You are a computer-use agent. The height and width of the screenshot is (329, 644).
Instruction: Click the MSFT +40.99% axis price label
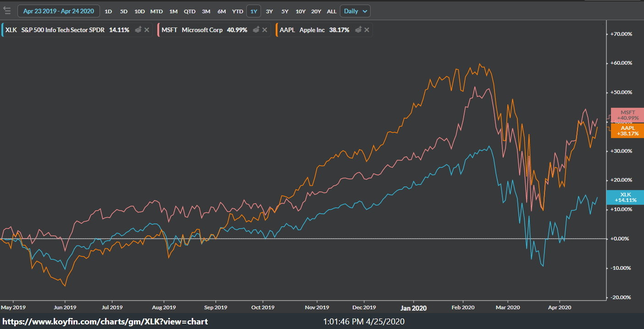[x=627, y=115]
